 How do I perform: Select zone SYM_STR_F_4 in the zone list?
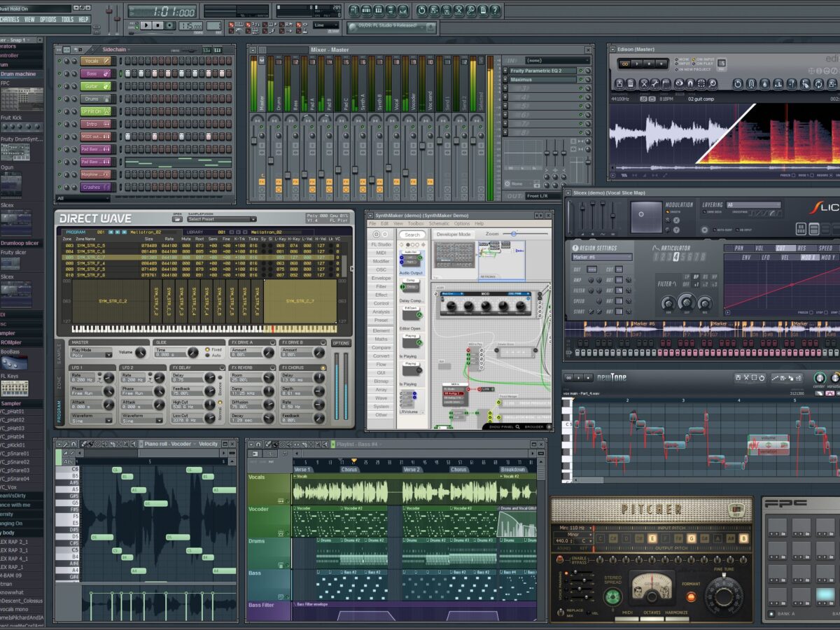(x=90, y=264)
